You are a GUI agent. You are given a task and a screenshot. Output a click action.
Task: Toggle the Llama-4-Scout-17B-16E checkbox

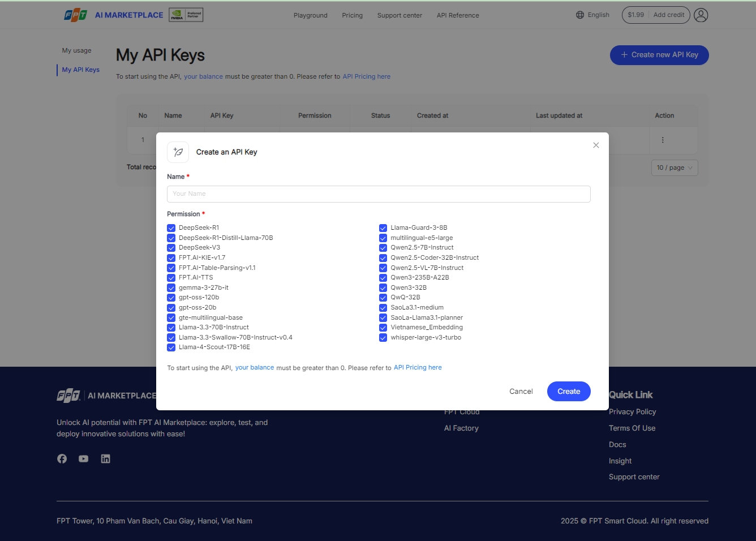[x=171, y=347]
